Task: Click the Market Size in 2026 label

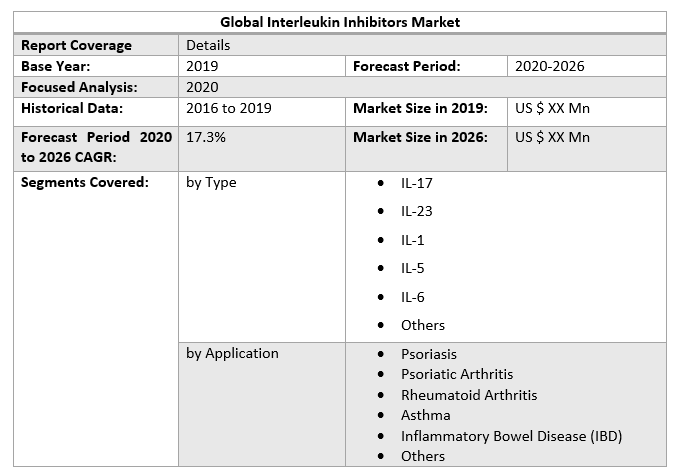Action: pos(420,137)
